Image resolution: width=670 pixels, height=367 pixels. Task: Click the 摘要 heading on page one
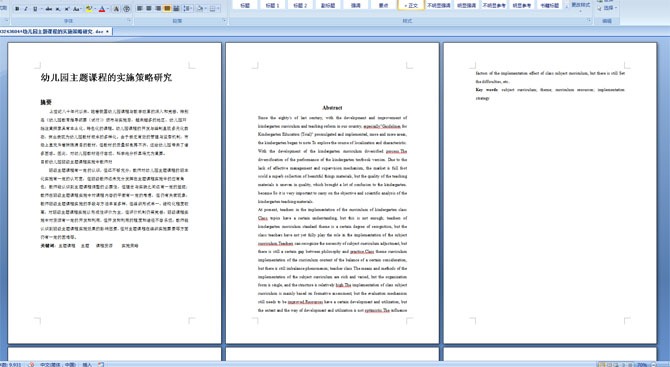click(x=46, y=102)
